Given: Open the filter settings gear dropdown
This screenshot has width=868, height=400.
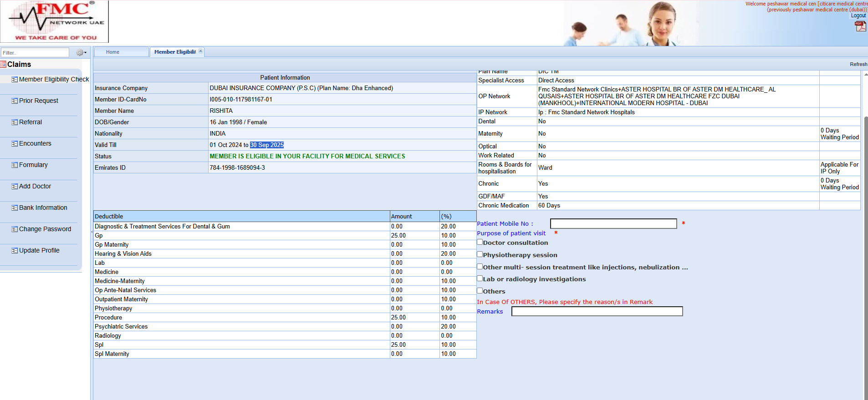Looking at the screenshot, I should point(81,53).
